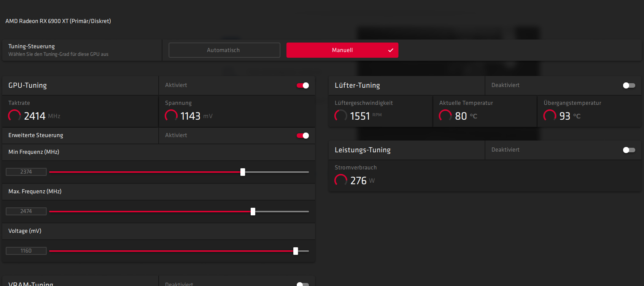Select the Automatisch tuning mode button
The height and width of the screenshot is (286, 644).
click(224, 50)
